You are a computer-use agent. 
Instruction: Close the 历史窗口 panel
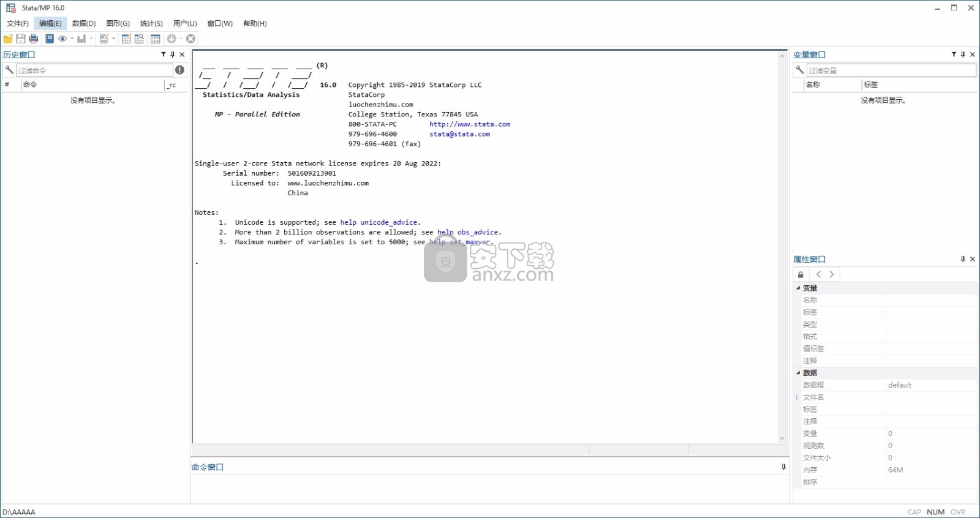pyautogui.click(x=182, y=54)
